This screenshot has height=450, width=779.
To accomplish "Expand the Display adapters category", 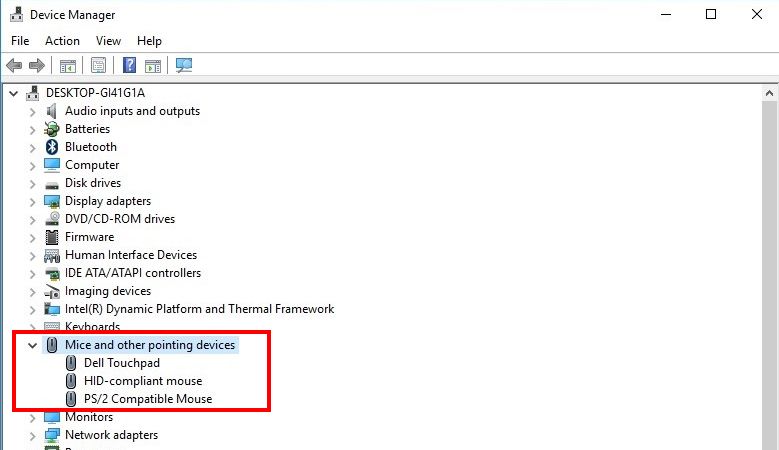I will [x=32, y=202].
